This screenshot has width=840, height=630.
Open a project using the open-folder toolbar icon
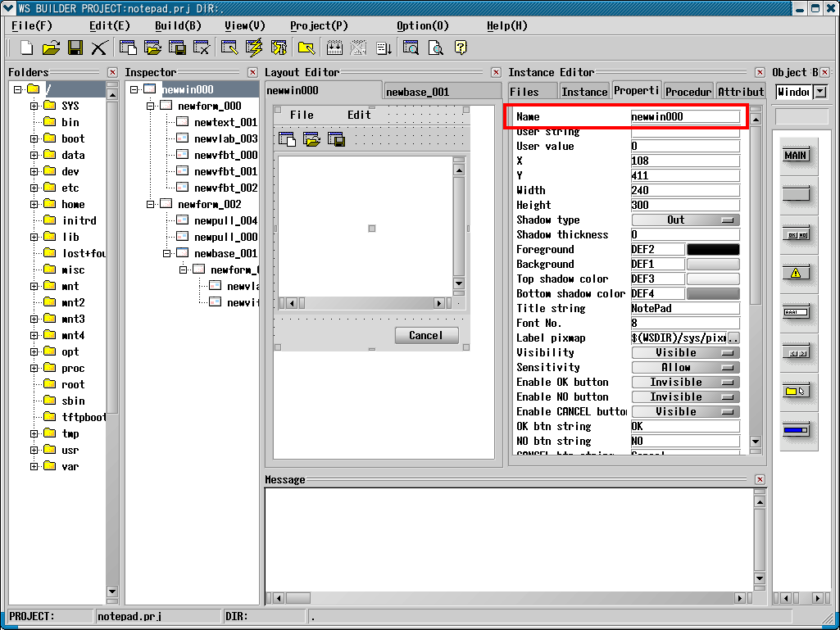pyautogui.click(x=51, y=48)
